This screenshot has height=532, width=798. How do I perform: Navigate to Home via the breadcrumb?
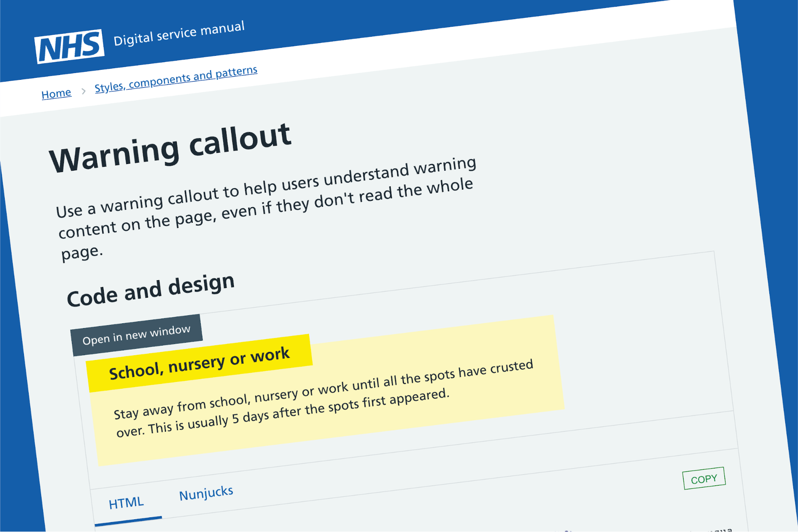click(x=56, y=92)
